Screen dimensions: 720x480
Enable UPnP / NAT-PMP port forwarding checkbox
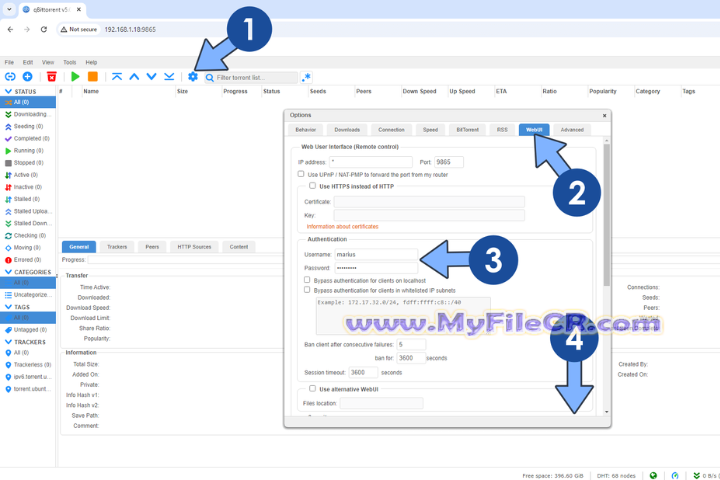tap(301, 174)
